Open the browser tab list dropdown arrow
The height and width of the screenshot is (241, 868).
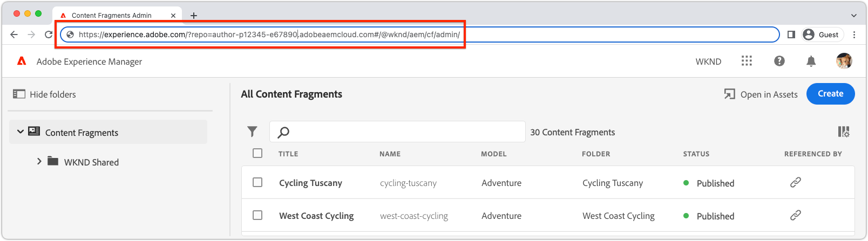coord(853,15)
